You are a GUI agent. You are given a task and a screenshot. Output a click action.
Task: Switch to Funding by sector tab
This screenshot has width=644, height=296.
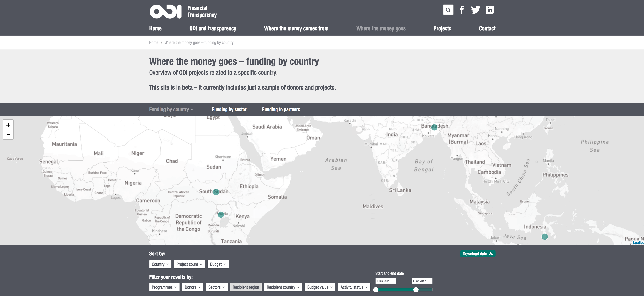pyautogui.click(x=229, y=109)
